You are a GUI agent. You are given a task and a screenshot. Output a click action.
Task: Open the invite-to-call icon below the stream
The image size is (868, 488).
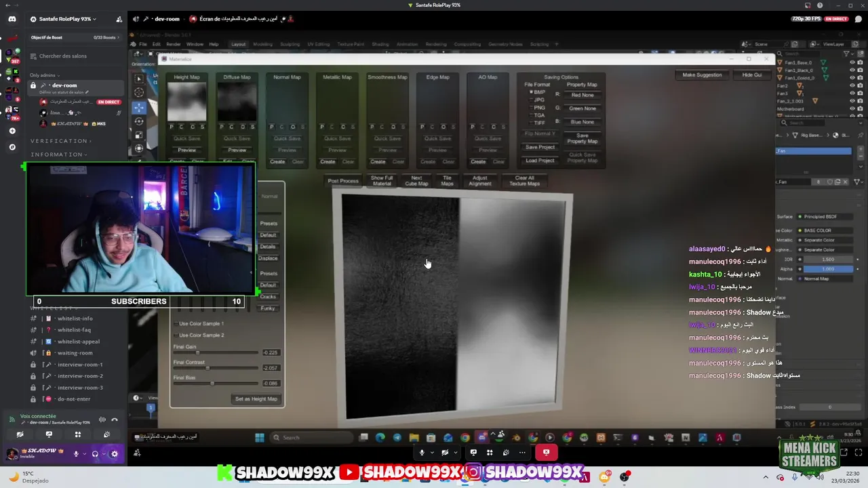tap(138, 453)
